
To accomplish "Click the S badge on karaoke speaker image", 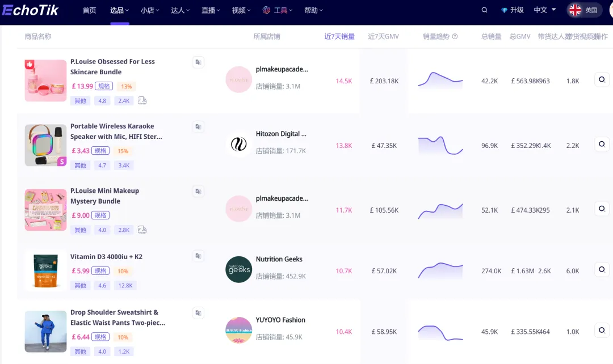I will 62,162.
